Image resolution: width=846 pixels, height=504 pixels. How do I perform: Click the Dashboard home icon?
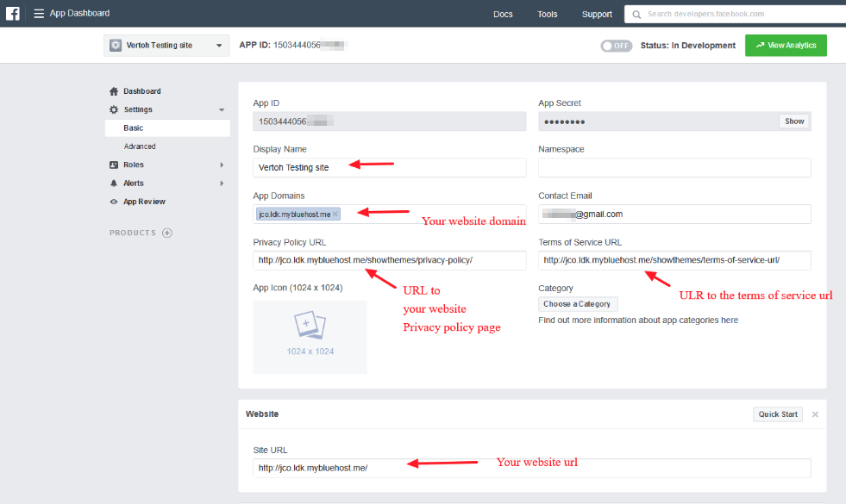pyautogui.click(x=113, y=91)
